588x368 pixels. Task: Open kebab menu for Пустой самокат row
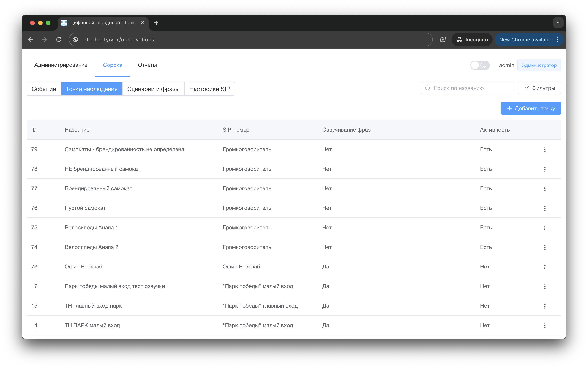click(x=544, y=208)
